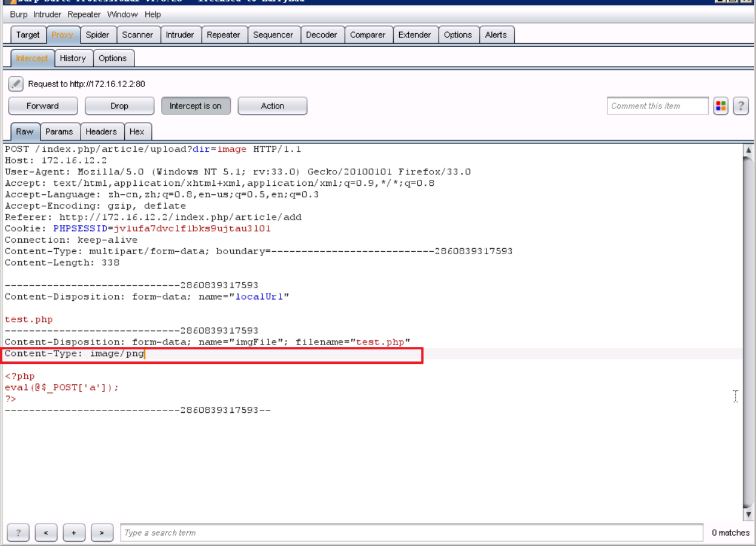Click the question mark help icon near comment field
The height and width of the screenshot is (546, 756).
[741, 106]
